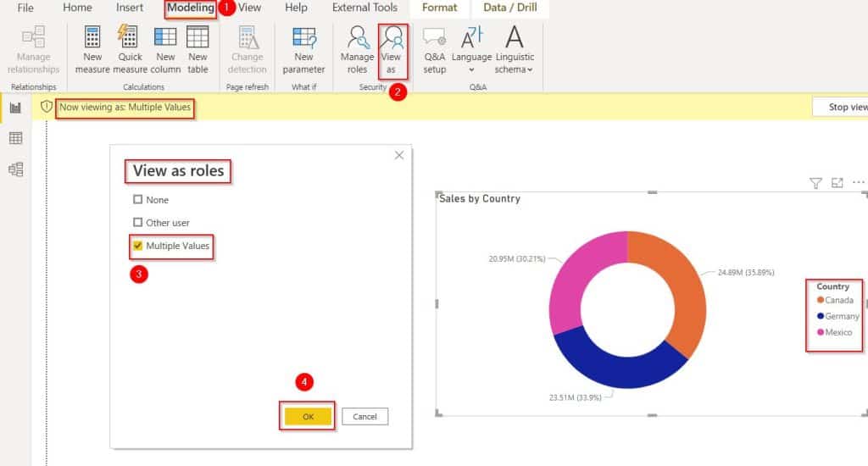Switch to Report view in sidebar

(15, 108)
